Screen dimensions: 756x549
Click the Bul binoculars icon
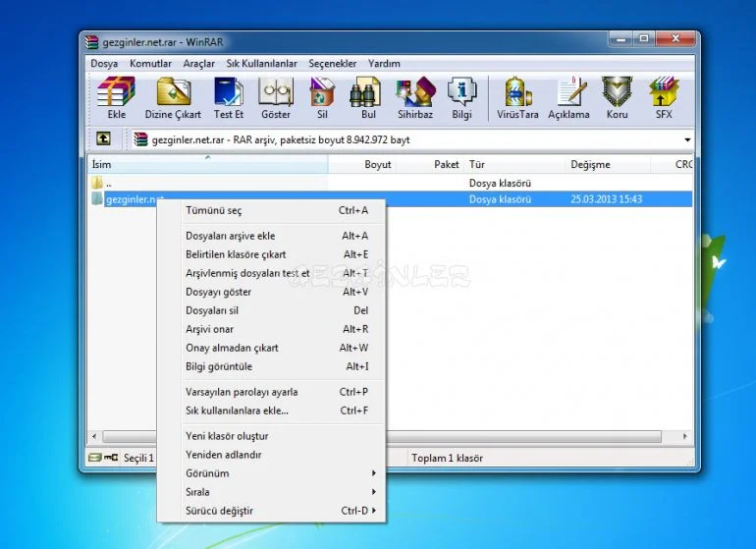368,98
